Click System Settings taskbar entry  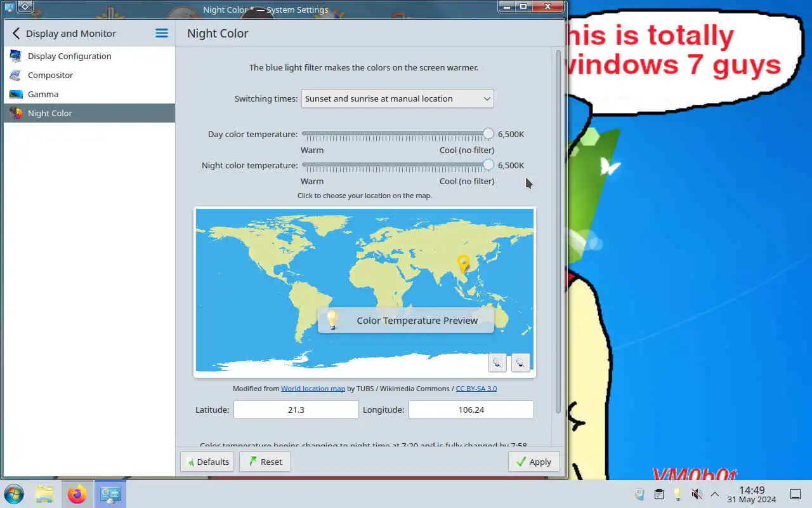pos(110,494)
